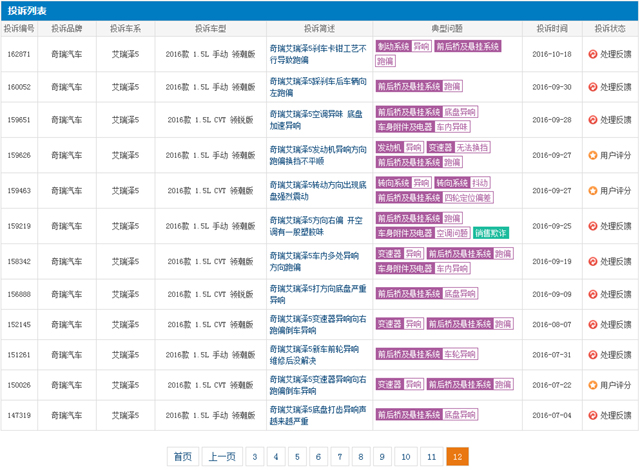Open page 4 of complaints
This screenshot has width=640, height=470.
[276, 457]
